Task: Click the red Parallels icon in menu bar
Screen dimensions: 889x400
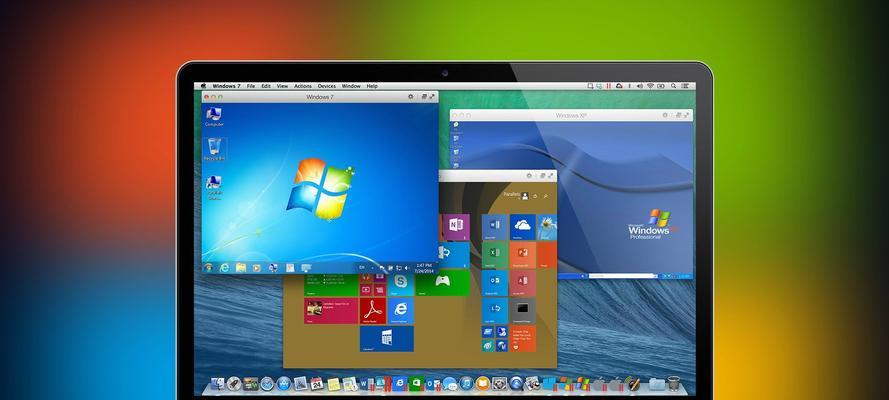Action: 609,86
